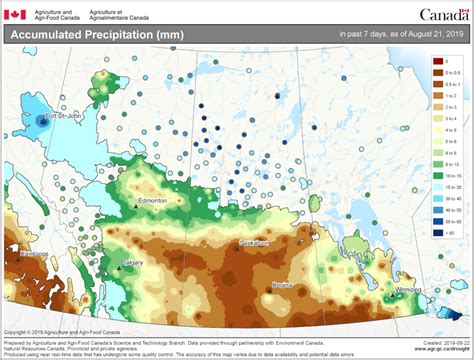474x360 pixels.
Task: Click the Edmonton map label
Action: click(x=153, y=201)
